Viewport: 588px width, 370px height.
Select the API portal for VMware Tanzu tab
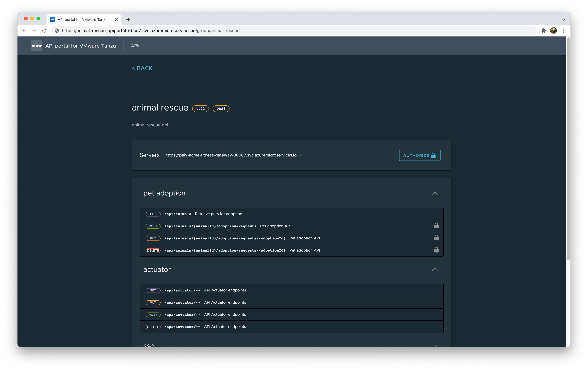click(83, 19)
